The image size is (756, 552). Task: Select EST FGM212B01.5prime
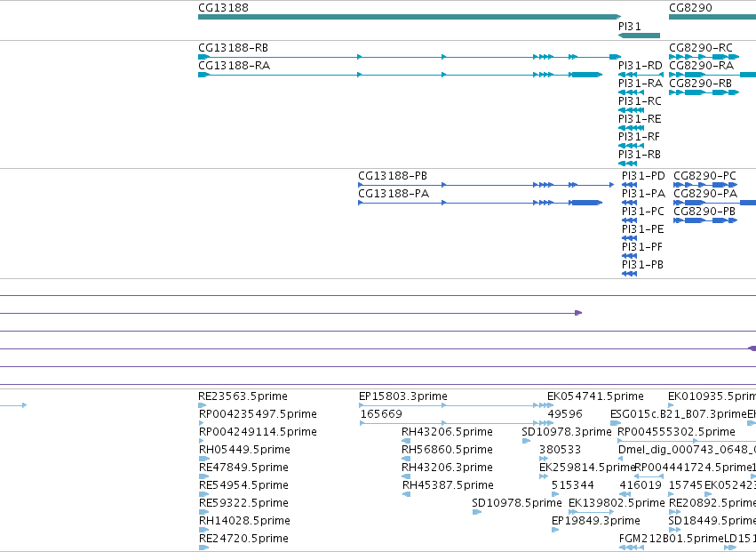tap(672, 539)
